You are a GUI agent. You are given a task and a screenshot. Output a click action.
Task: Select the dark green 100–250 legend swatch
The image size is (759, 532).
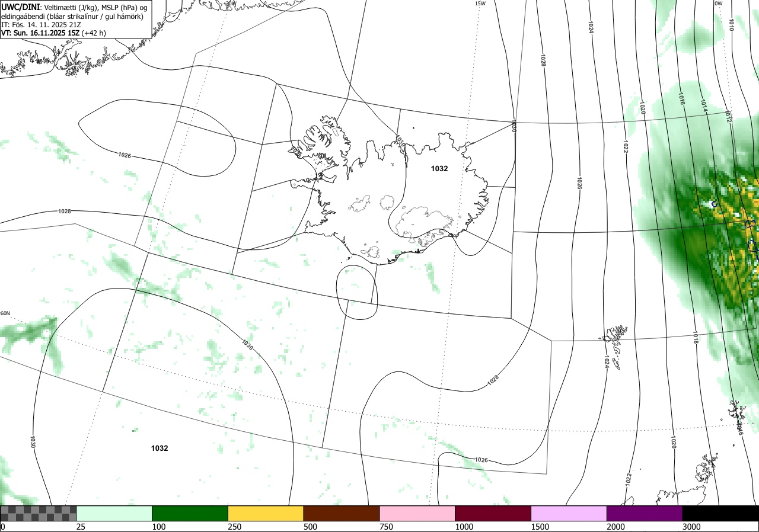coord(190,513)
